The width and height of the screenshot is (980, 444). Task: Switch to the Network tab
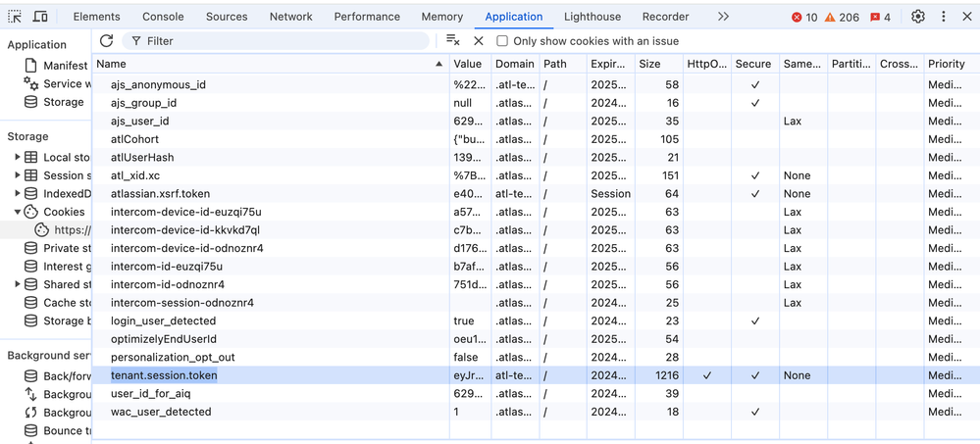click(x=291, y=17)
